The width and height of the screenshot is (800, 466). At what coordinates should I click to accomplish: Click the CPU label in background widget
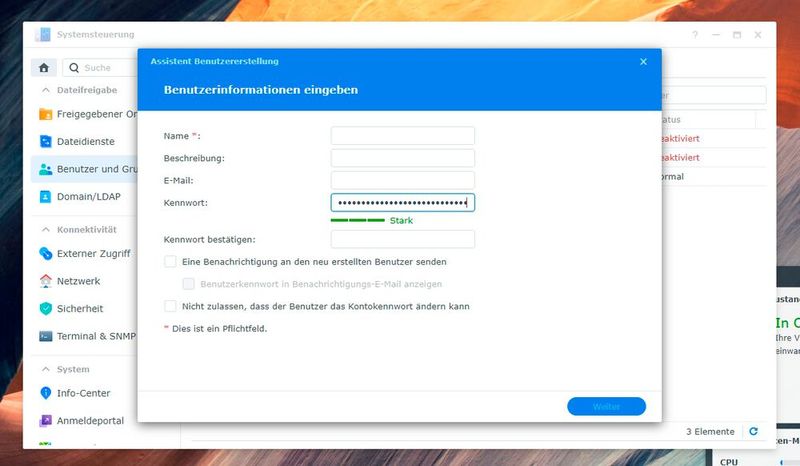coord(729,462)
